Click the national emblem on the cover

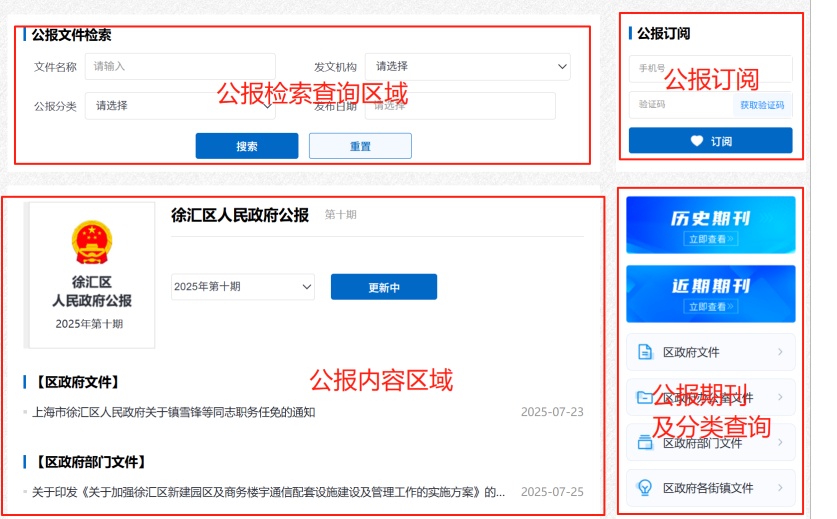click(92, 242)
